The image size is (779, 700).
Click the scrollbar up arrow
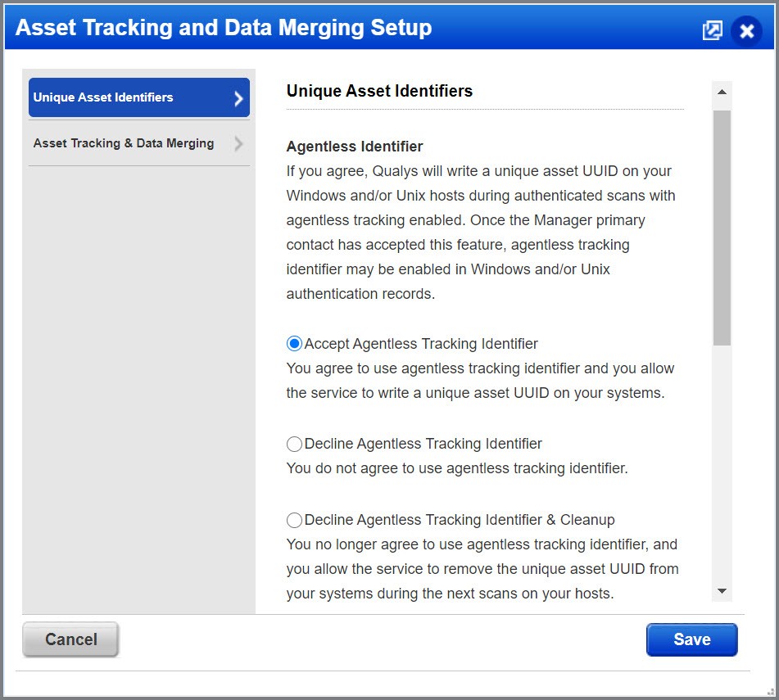722,93
